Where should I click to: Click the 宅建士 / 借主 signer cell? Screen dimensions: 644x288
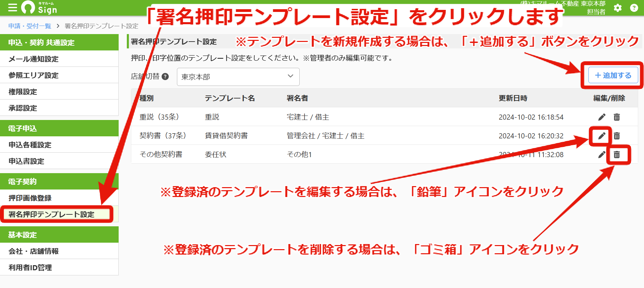[x=308, y=117]
